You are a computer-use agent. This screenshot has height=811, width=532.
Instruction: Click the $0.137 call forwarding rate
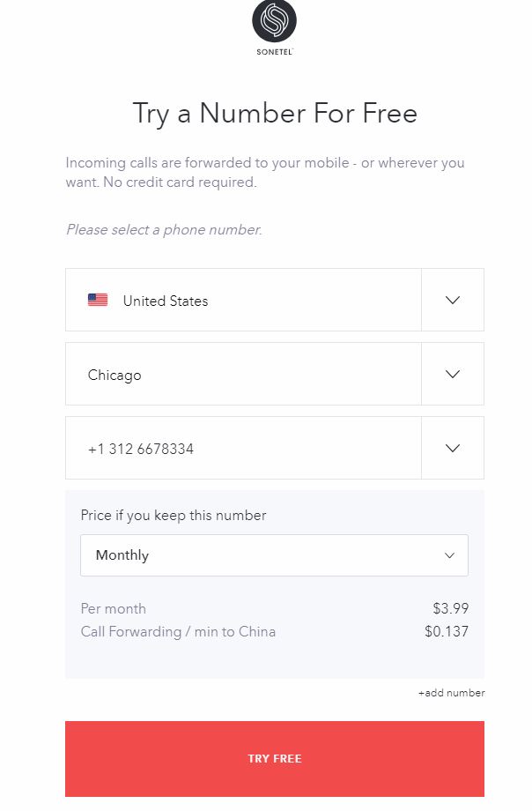447,631
